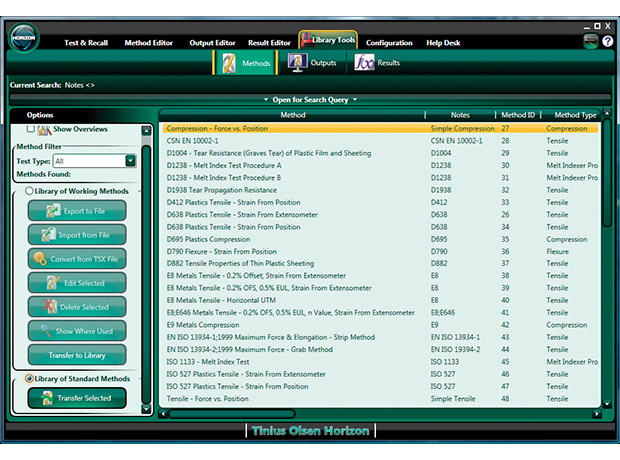Click Convert from TSX File
620x460 pixels.
(x=77, y=258)
